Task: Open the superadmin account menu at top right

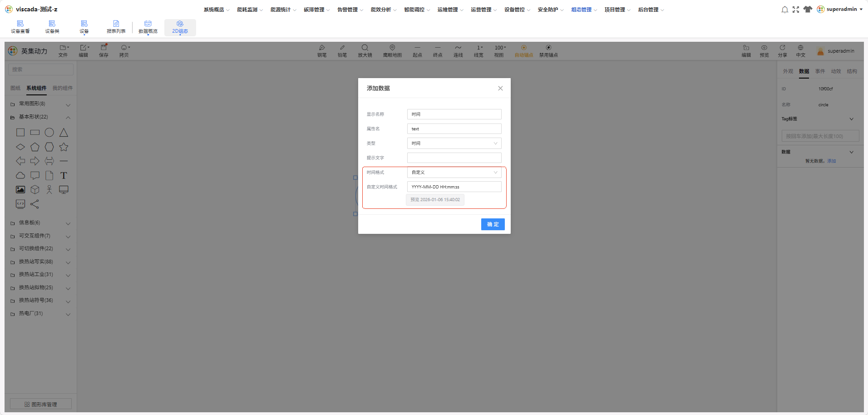Action: point(840,10)
